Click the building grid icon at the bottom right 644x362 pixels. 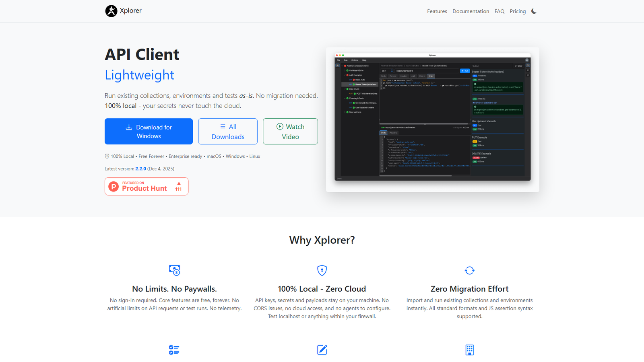469,350
